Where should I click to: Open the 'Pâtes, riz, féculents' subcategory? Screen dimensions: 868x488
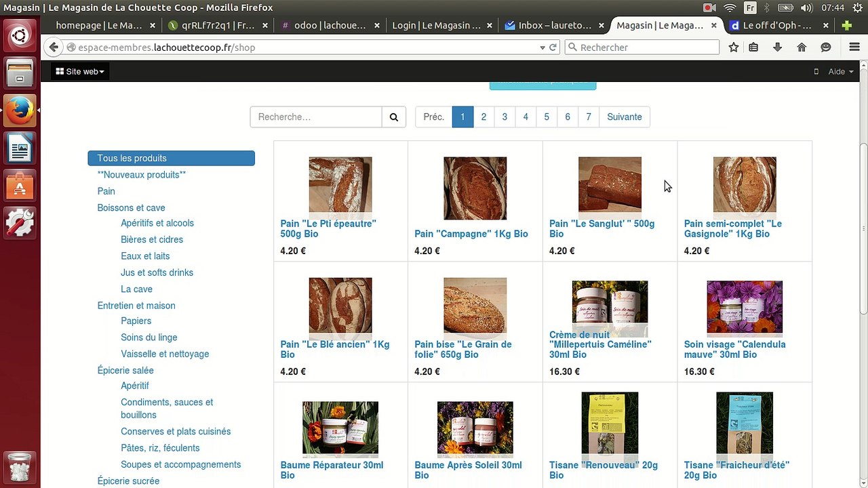[x=160, y=448]
